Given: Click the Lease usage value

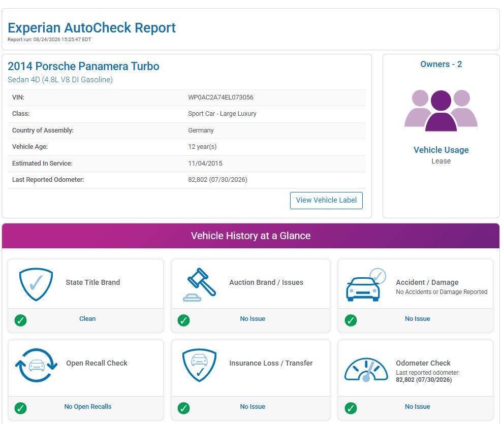Looking at the screenshot, I should tap(441, 161).
